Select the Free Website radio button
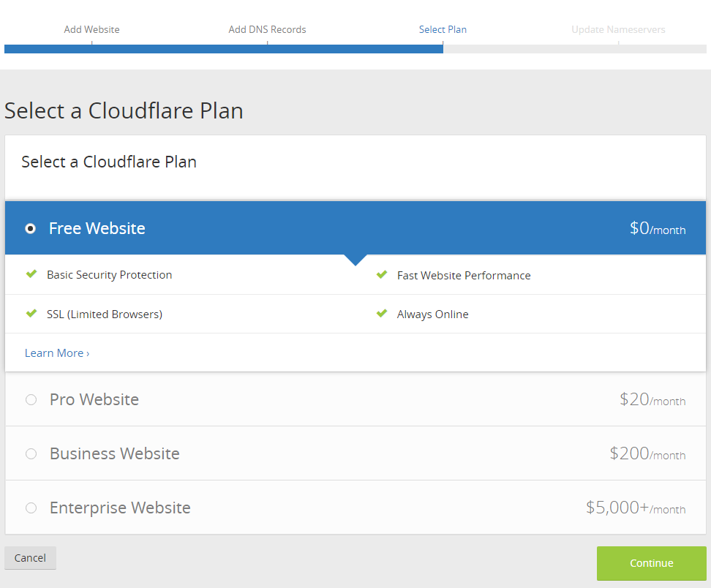The width and height of the screenshot is (711, 588). click(31, 228)
